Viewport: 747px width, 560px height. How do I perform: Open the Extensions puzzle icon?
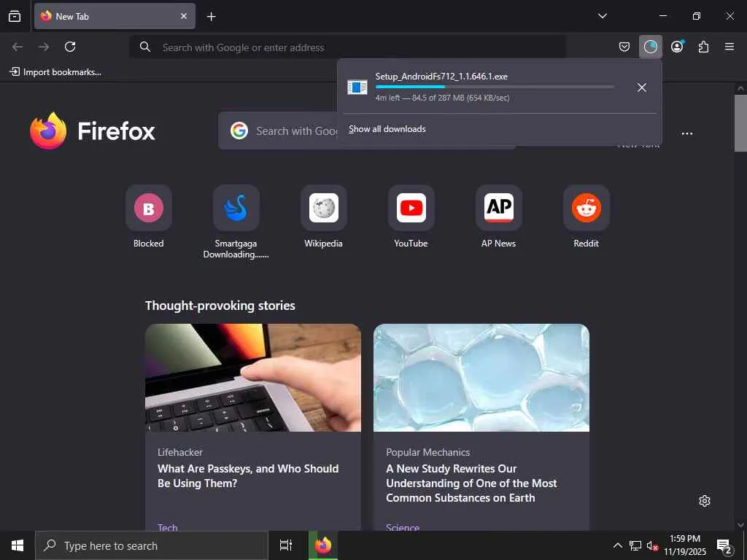703,47
